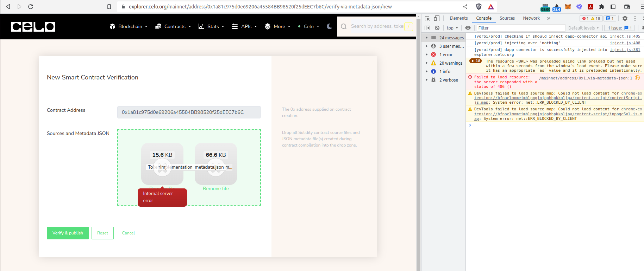
Task: Open Brave Shields lion icon
Action: pos(479,7)
